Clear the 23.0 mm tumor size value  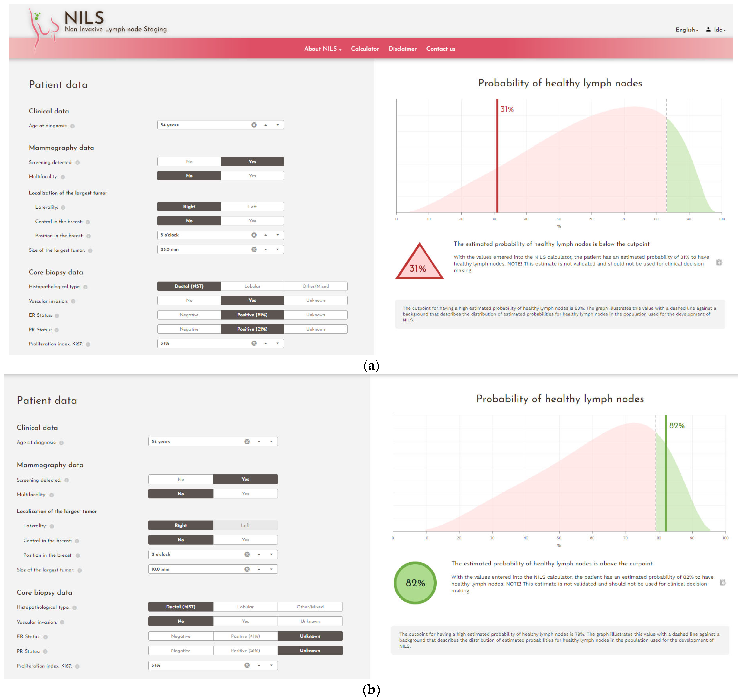coord(254,250)
